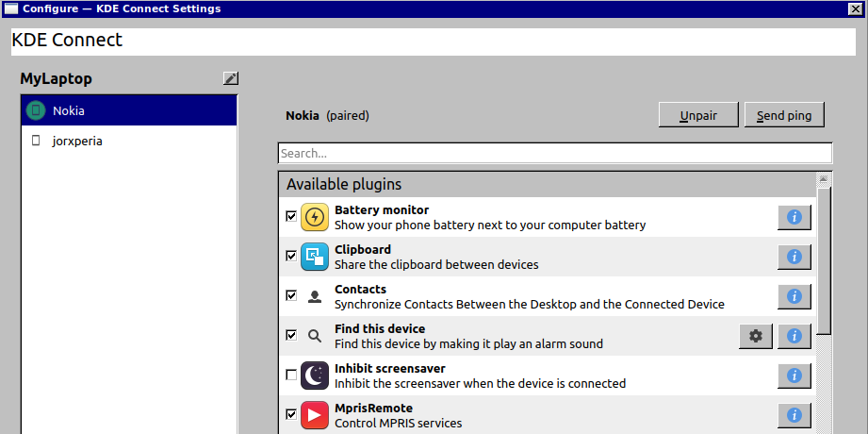Click the Find this device magnifier icon
The height and width of the screenshot is (434, 868).
coord(315,336)
